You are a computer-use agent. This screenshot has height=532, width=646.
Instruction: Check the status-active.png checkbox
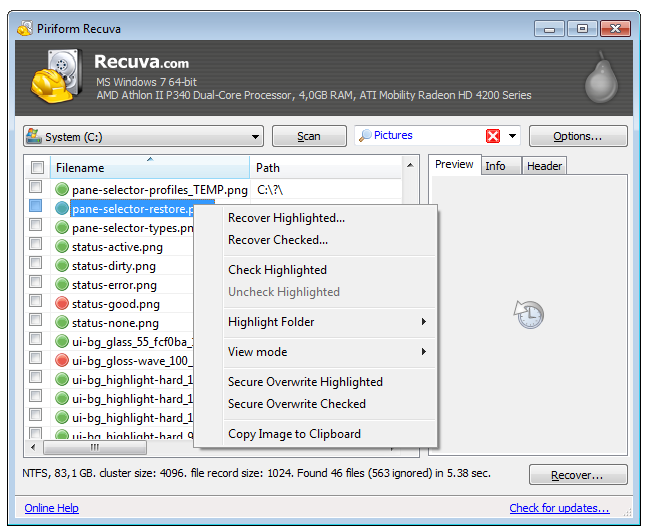pos(36,244)
